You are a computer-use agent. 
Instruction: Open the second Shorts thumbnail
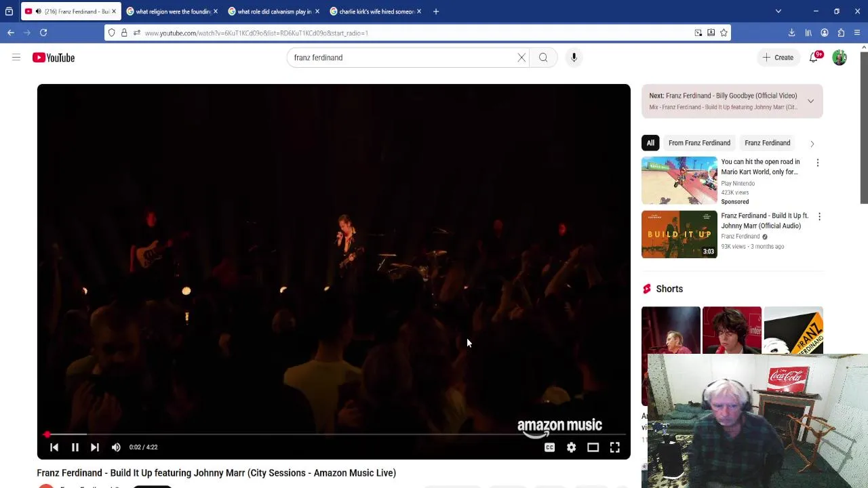[732, 330]
